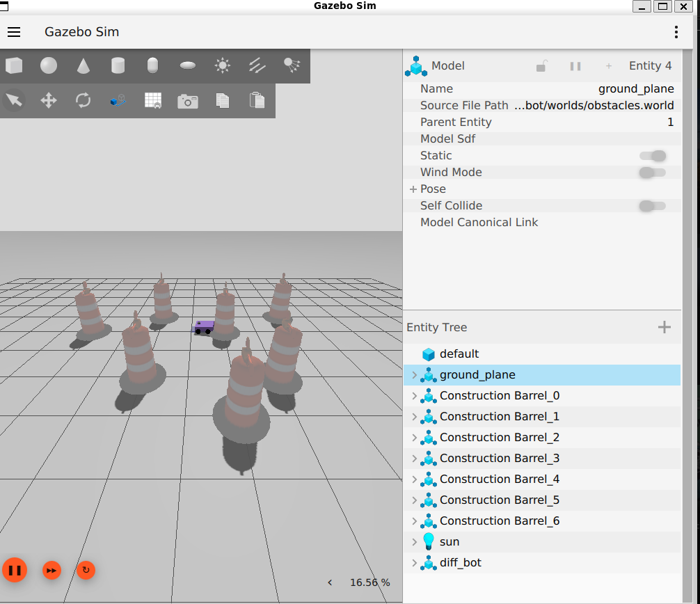
Task: Add a point light
Action: [223, 65]
